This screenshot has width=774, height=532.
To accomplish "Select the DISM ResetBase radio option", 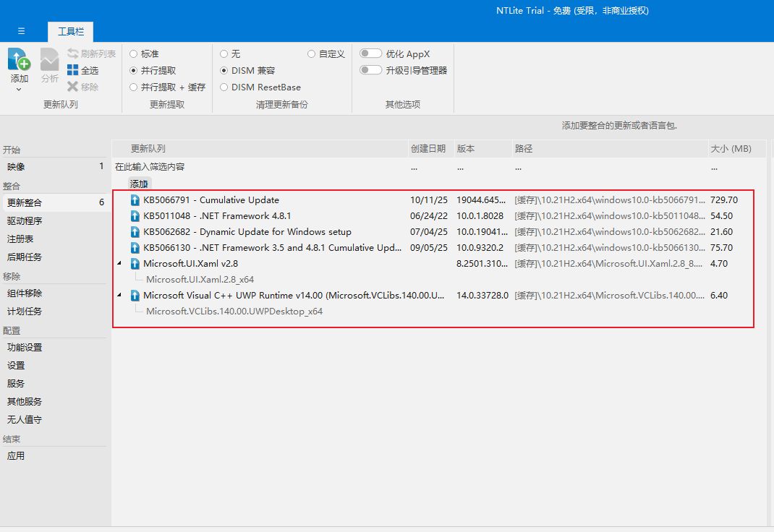I will 224,87.
